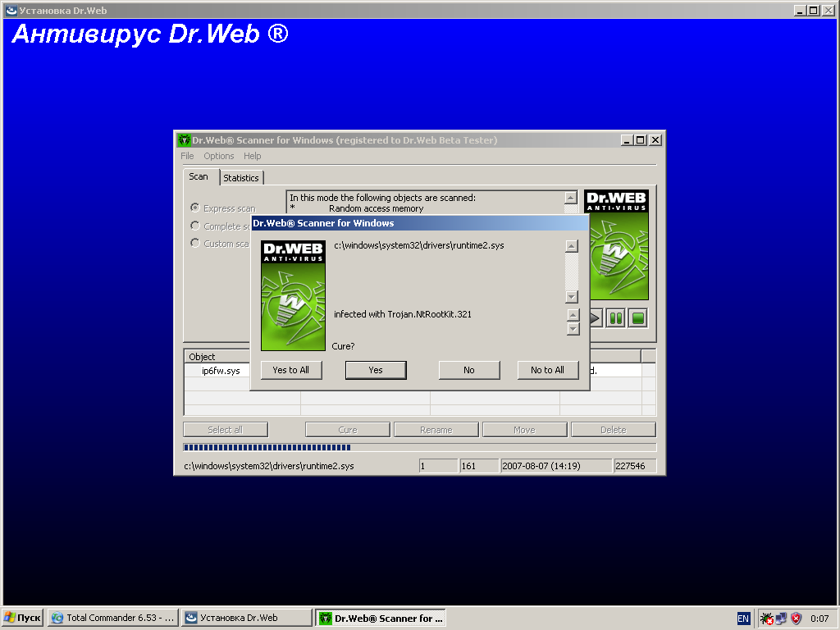This screenshot has height=630, width=840.
Task: Click the taskbar clock showing 0:07
Action: point(819,619)
